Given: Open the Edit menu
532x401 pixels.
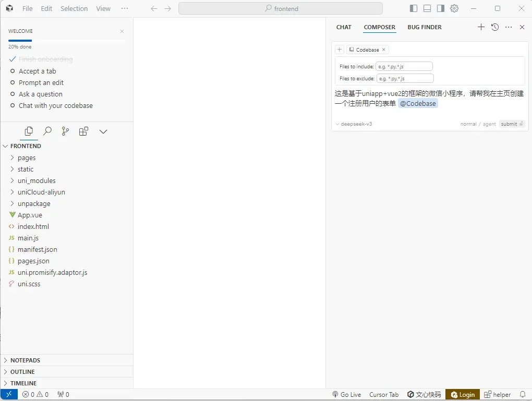Looking at the screenshot, I should click(46, 8).
